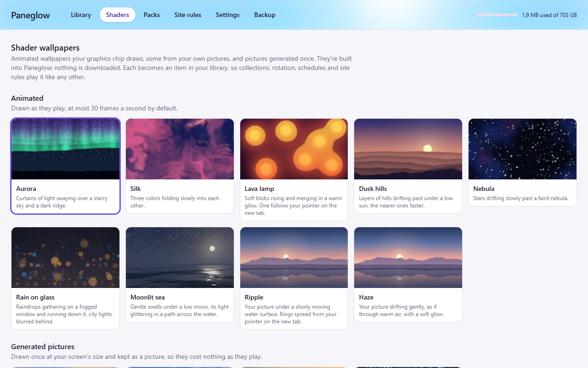Click the Lava lamp card title

260,189
